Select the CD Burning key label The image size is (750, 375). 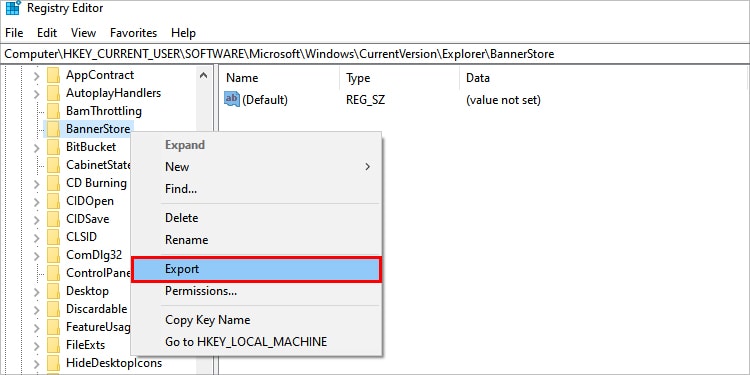pyautogui.click(x=96, y=183)
